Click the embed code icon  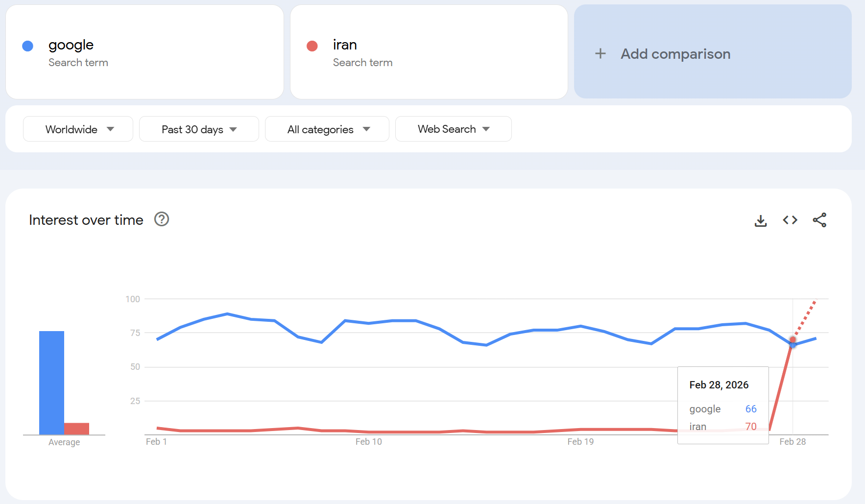tap(790, 220)
